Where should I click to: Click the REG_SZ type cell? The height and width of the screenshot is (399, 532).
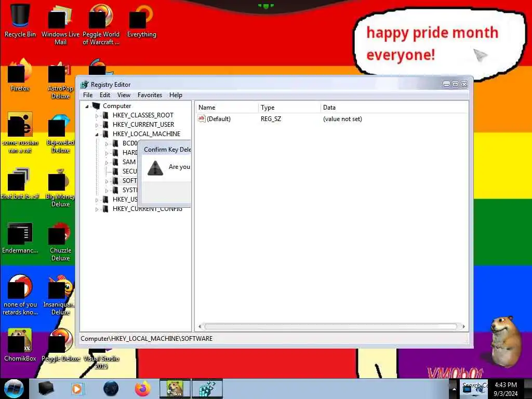(x=271, y=119)
